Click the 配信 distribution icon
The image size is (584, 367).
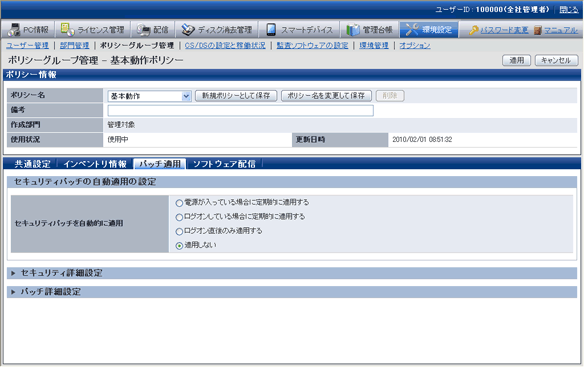click(x=143, y=29)
